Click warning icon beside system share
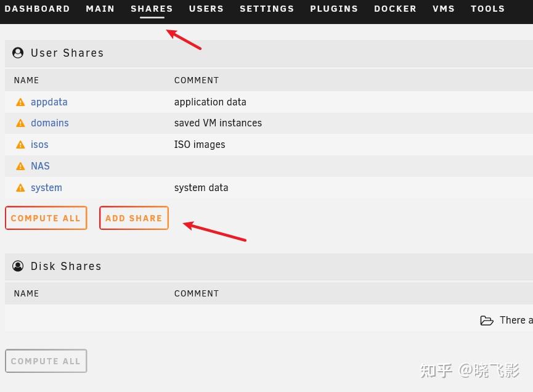The image size is (533, 392). tap(20, 187)
